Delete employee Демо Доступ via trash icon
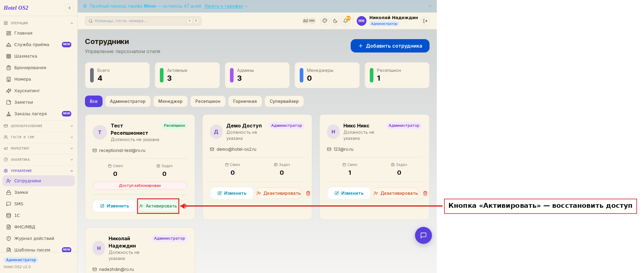 point(308,193)
